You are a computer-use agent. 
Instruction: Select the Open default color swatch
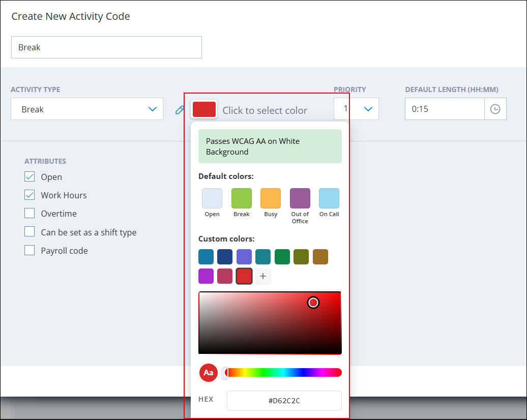tap(212, 198)
